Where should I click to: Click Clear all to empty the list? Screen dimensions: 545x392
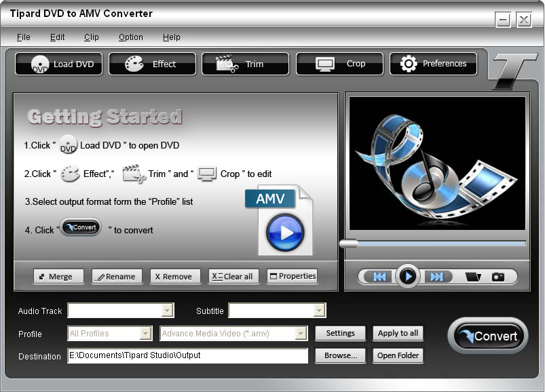pyautogui.click(x=233, y=276)
